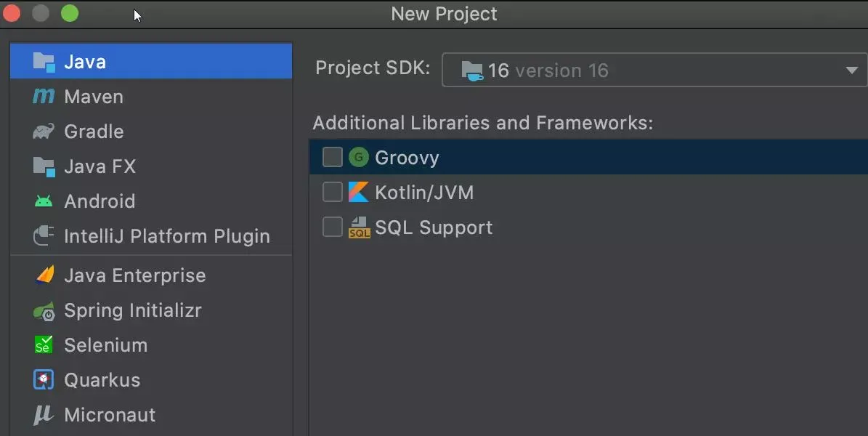The height and width of the screenshot is (436, 868).
Task: Click the Quarkus icon
Action: [43, 379]
